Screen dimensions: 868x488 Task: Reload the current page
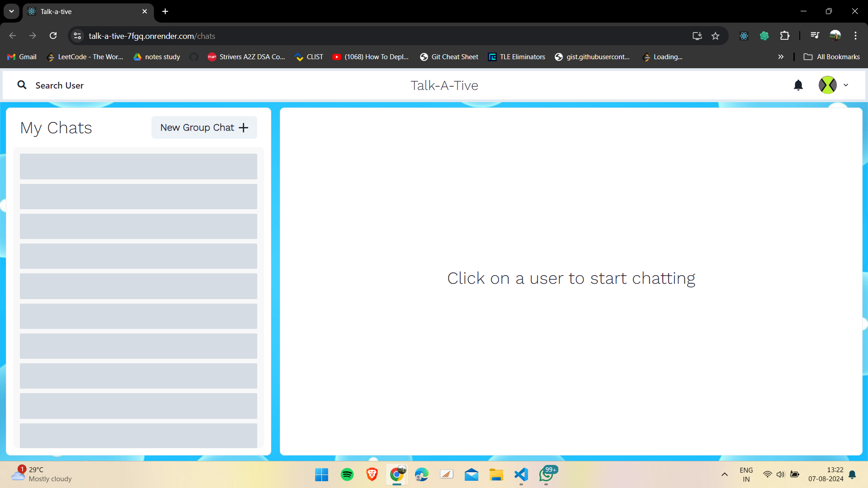point(53,36)
